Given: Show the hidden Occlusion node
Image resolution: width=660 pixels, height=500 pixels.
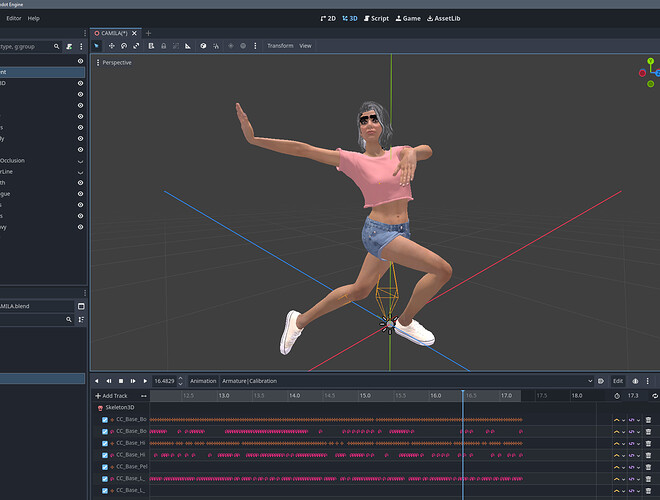Looking at the screenshot, I should (80, 161).
